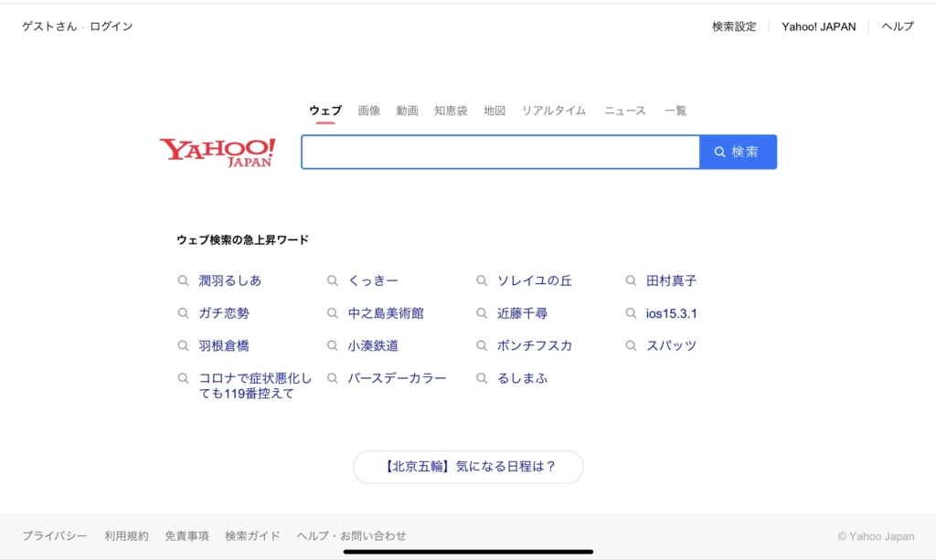Open the 知恵袋 tab
The height and width of the screenshot is (560, 936).
[x=451, y=111]
